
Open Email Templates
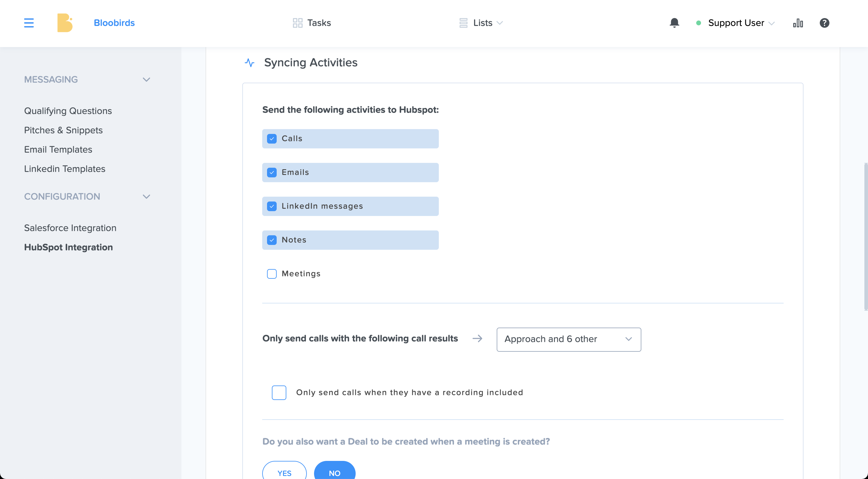point(58,149)
